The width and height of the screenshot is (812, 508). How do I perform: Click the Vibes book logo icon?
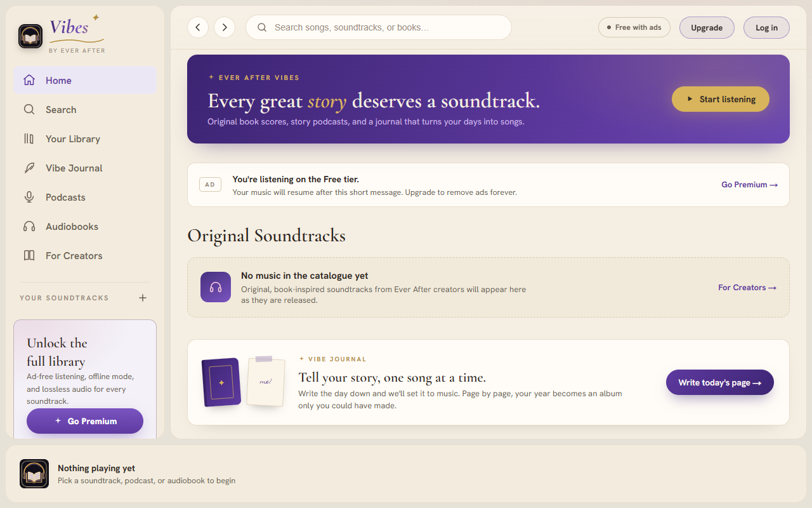(x=30, y=36)
